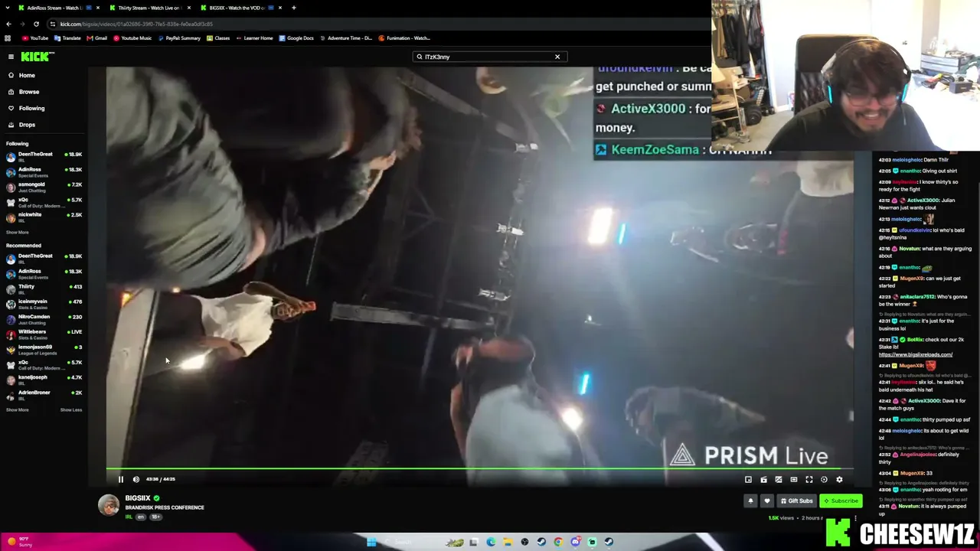Open Translate bookmark
980x551 pixels.
pos(67,38)
